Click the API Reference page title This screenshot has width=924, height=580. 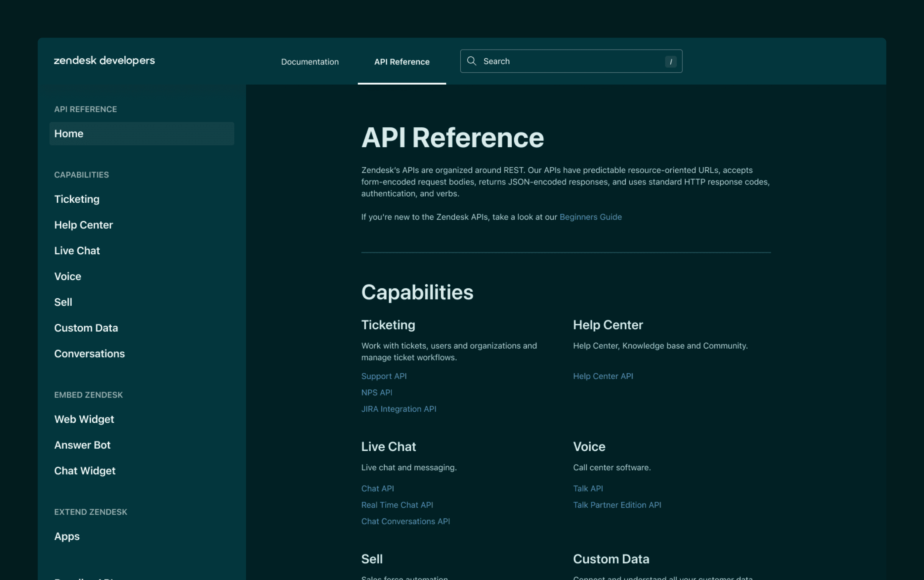point(452,137)
